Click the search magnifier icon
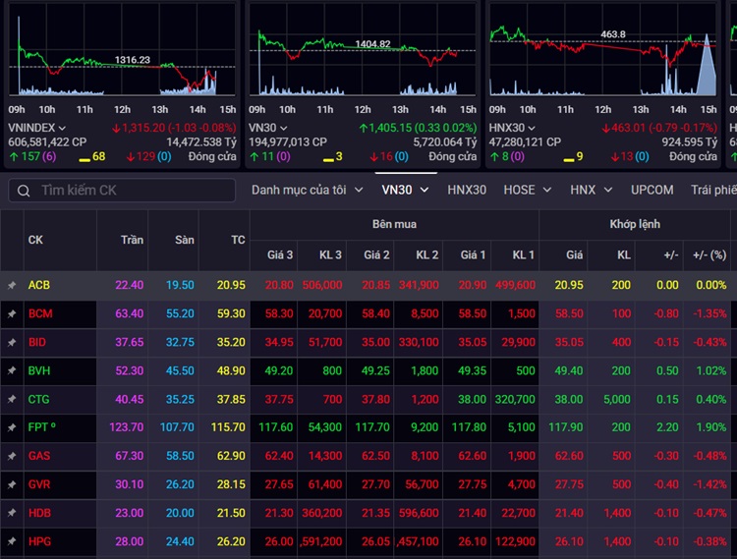Viewport: 737px width, 560px height. 24,191
